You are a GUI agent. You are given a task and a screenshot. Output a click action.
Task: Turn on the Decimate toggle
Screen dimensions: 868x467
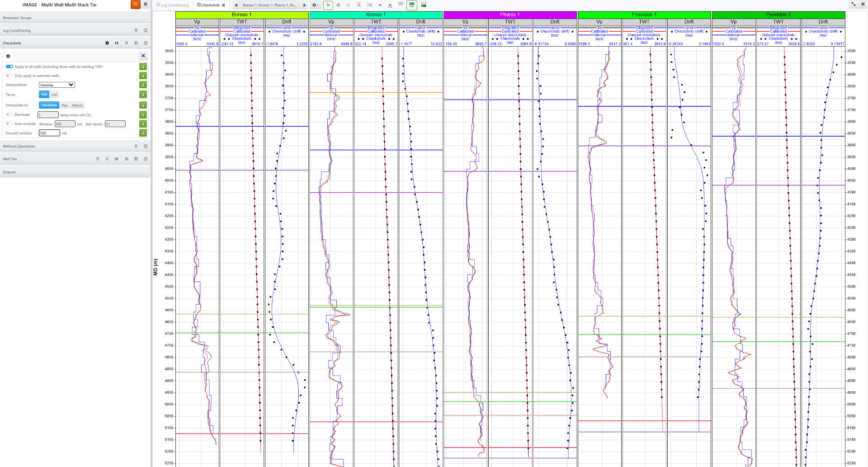[9, 114]
